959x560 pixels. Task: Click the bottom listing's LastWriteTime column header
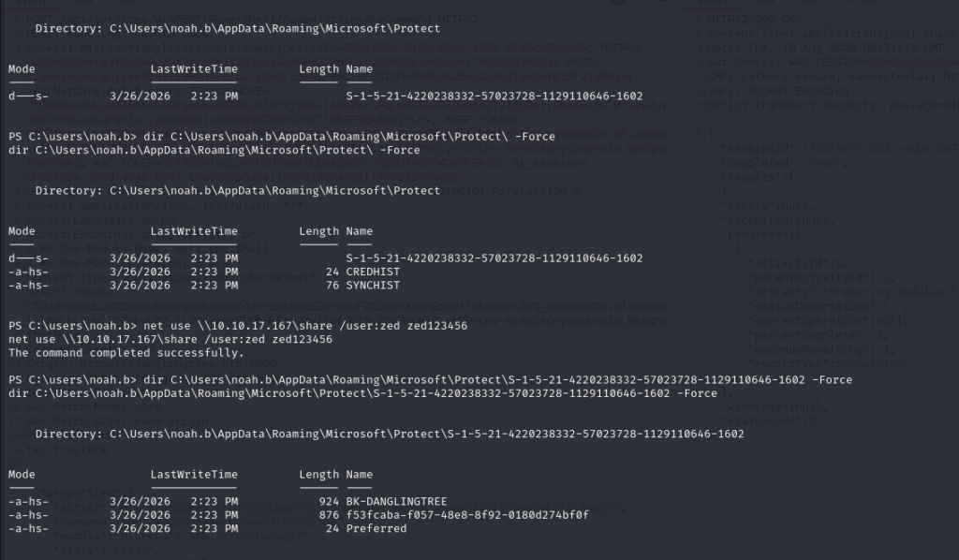point(194,475)
